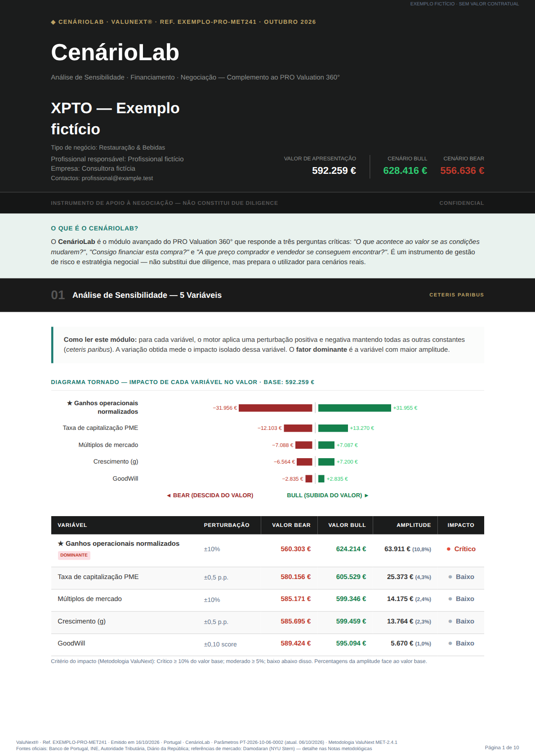The width and height of the screenshot is (535, 756).
Task: Click Baixo impact in Taxa de capitalização row
Action: [461, 577]
